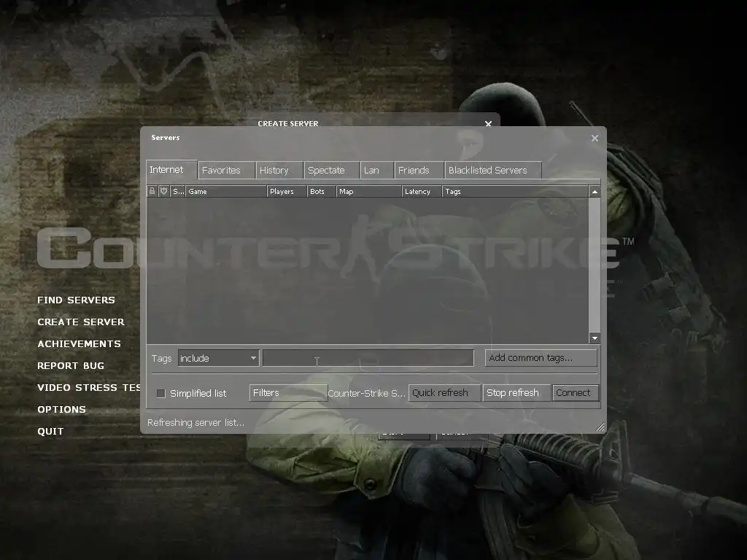The height and width of the screenshot is (560, 747).
Task: Click the S... column header
Action: coord(178,192)
